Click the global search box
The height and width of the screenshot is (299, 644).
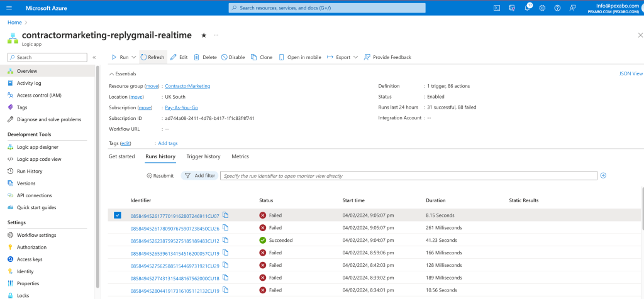(327, 8)
